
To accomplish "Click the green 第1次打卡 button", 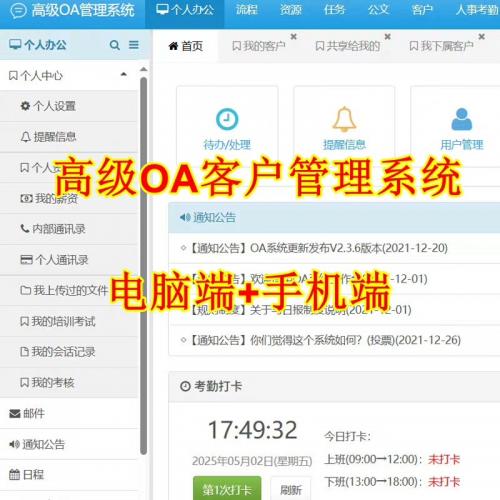I will pyautogui.click(x=227, y=489).
